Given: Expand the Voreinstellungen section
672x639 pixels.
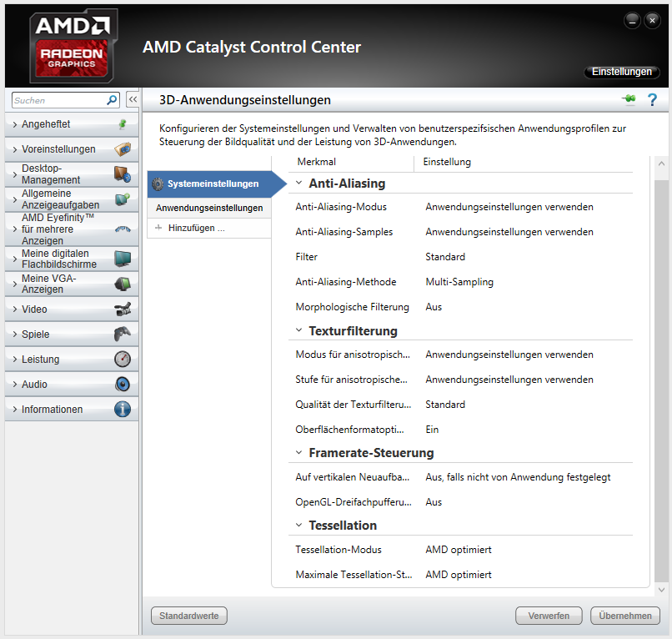Looking at the screenshot, I should tap(15, 149).
